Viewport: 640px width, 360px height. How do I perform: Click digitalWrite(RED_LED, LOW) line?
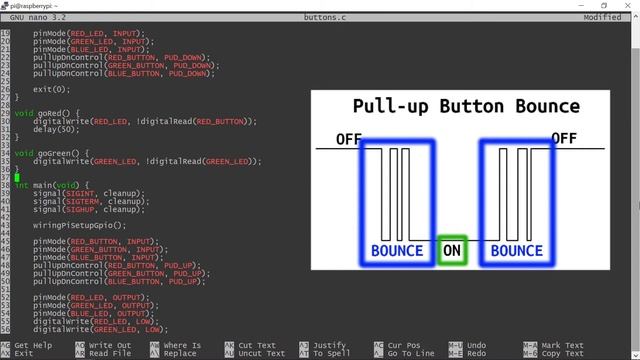pyautogui.click(x=96, y=322)
